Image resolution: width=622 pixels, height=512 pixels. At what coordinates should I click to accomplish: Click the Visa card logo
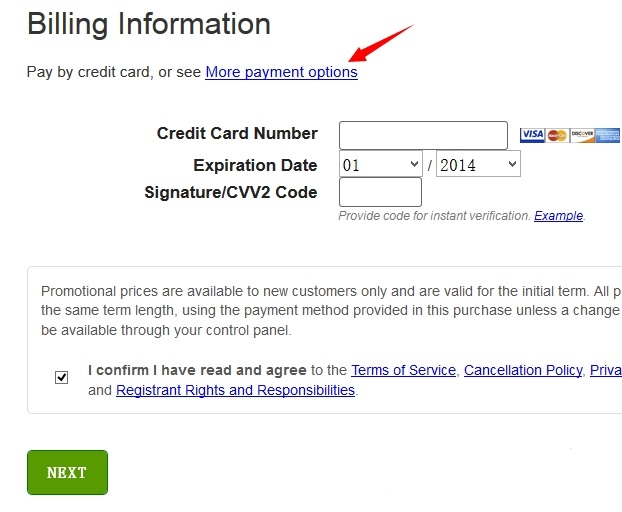coord(532,135)
